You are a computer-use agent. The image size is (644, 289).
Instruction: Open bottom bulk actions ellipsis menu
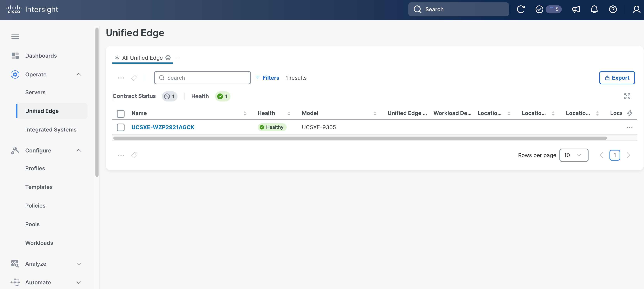click(121, 155)
